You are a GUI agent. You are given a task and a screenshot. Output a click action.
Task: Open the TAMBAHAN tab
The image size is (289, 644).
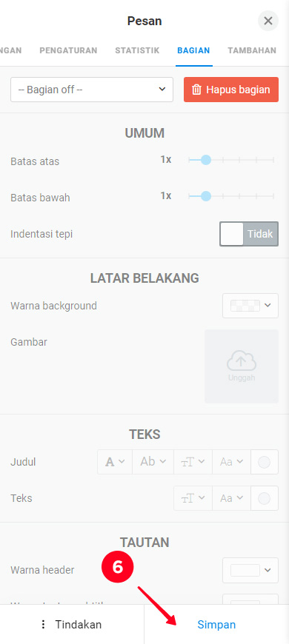[x=252, y=50]
